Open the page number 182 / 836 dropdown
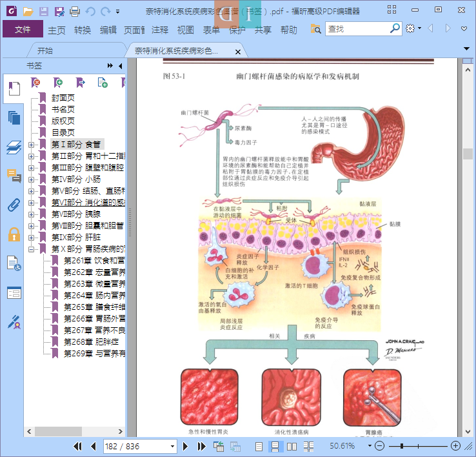 (172, 446)
